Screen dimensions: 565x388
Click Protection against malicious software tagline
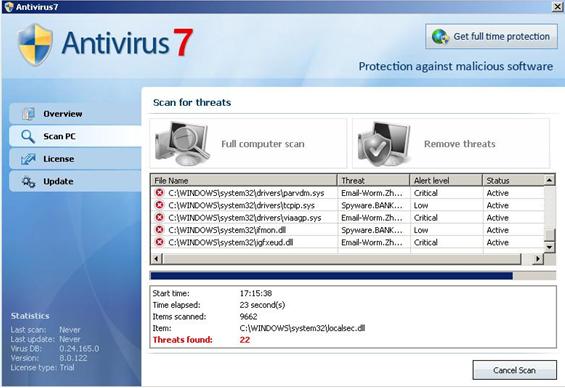[456, 66]
